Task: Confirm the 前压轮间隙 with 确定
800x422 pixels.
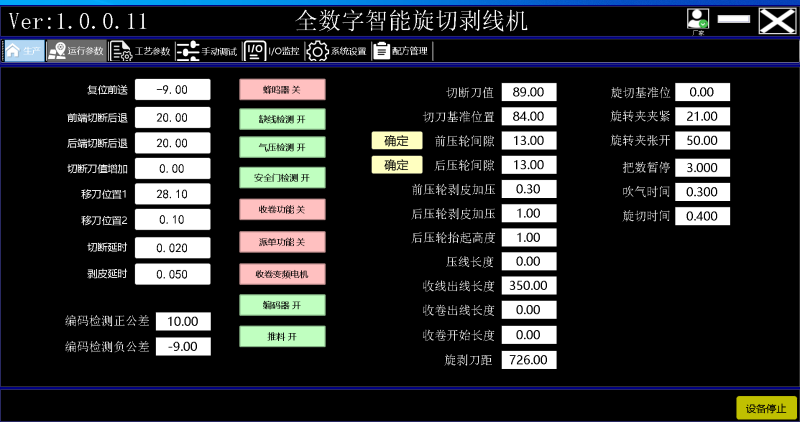Action: 397,140
